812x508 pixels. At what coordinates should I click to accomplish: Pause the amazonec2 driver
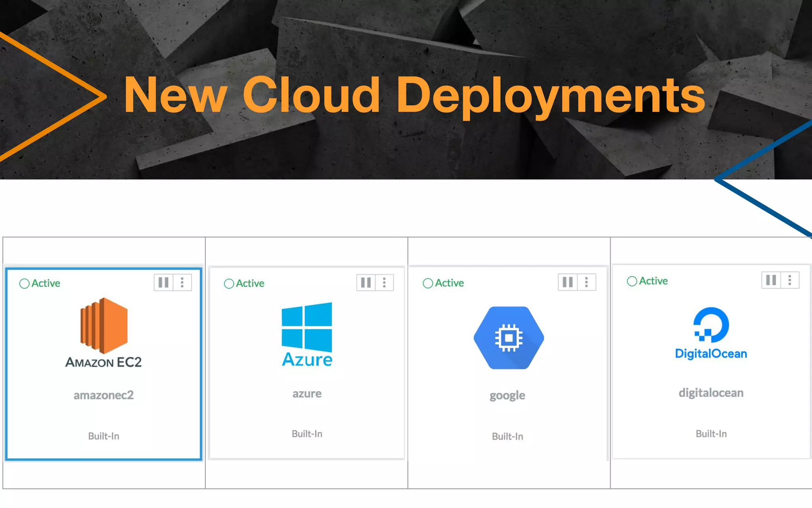(163, 283)
